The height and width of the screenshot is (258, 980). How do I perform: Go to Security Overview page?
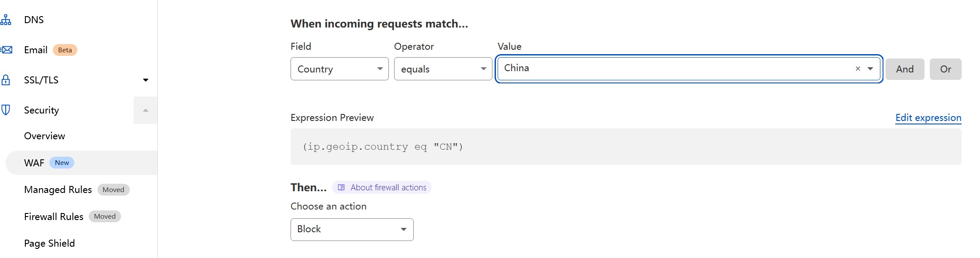[x=45, y=136]
